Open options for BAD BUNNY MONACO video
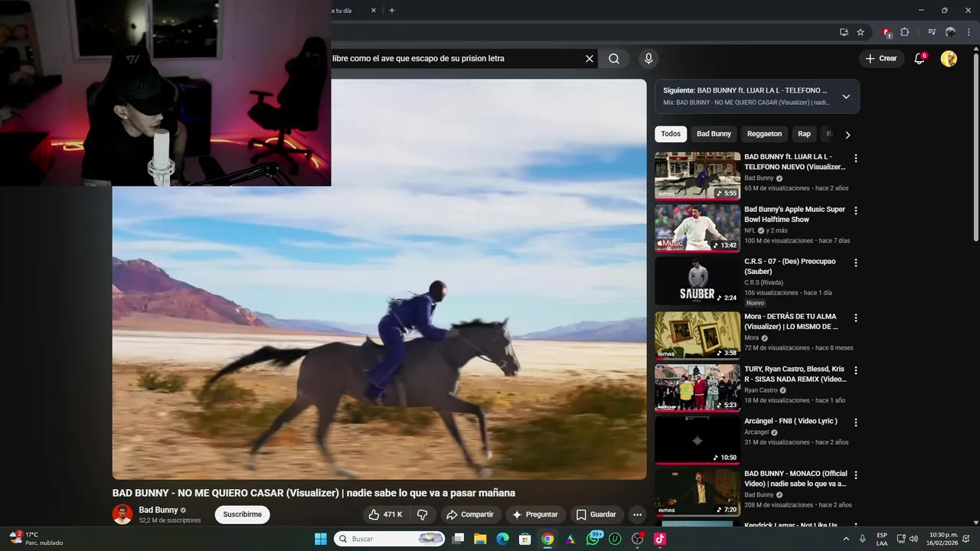Viewport: 980px width, 551px height. (x=856, y=474)
